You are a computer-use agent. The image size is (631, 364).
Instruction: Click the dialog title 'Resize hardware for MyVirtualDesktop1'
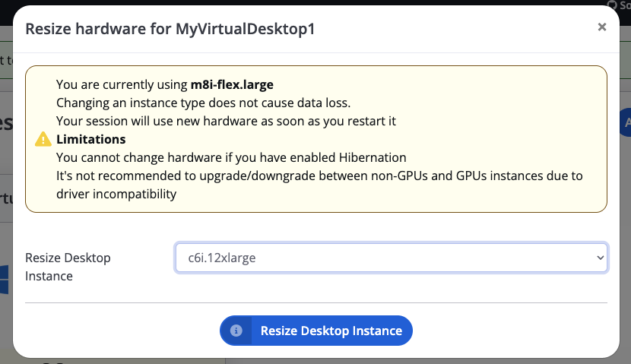[170, 29]
